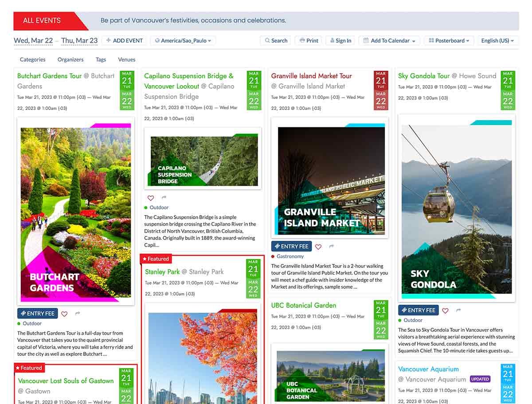Open the Search button

[x=275, y=40]
